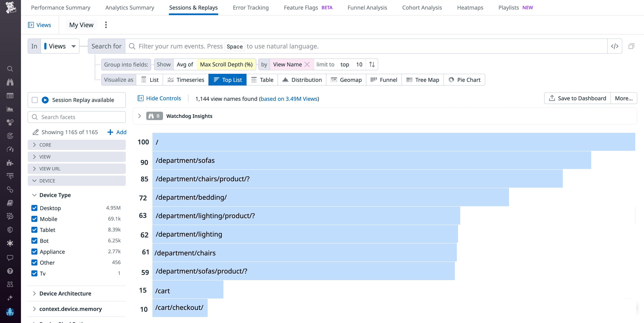The image size is (644, 323).
Task: Open Watchdog via the binoculars sidebar icon
Action: click(x=10, y=82)
